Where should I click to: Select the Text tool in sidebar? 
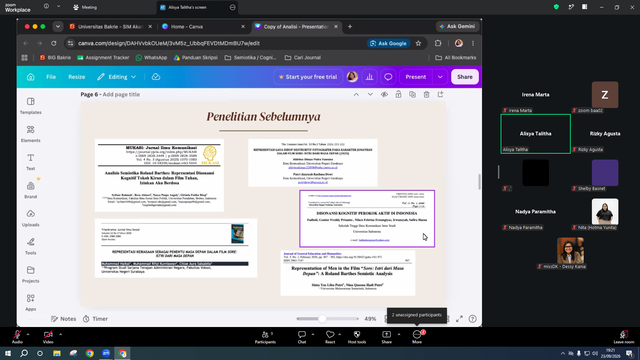(31, 162)
